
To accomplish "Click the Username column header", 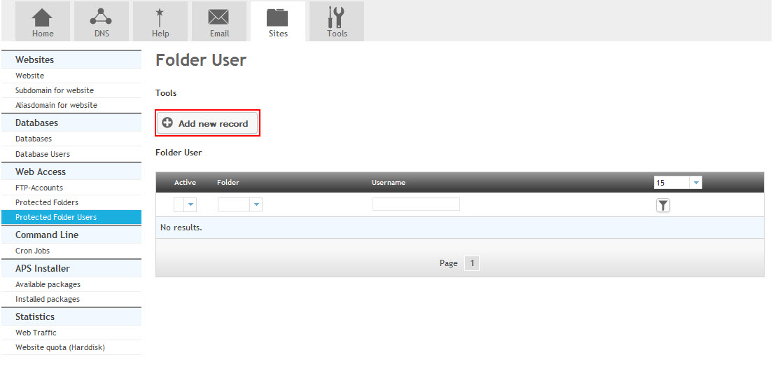I will coord(388,182).
